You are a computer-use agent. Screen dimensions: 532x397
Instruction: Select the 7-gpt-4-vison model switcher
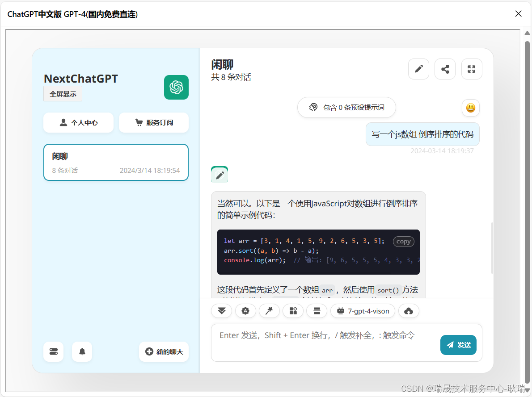click(363, 311)
